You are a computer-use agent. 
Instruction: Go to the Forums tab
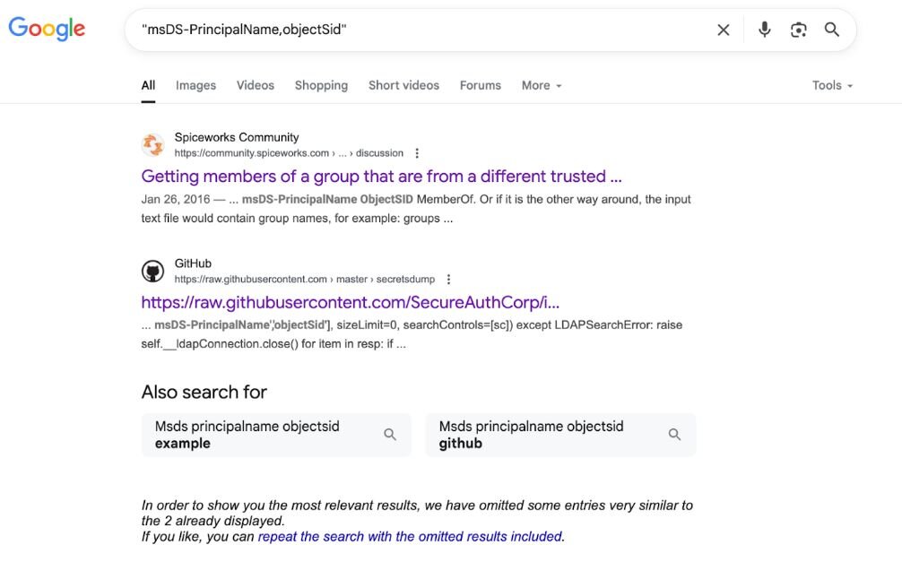pyautogui.click(x=481, y=85)
